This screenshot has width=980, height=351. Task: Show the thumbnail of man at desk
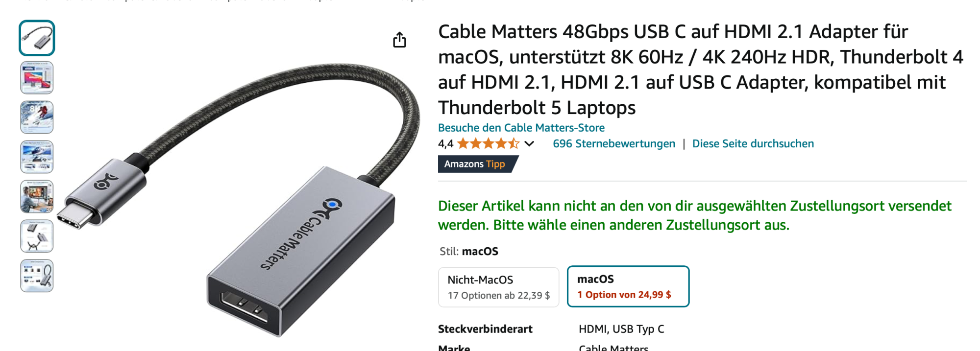click(x=37, y=196)
